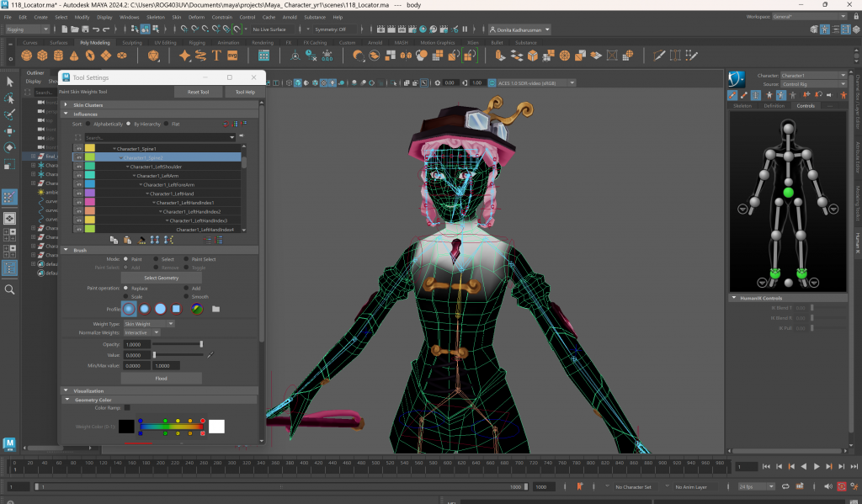Click the Tool Help button
Screen dimensions: 862x504
tap(245, 92)
